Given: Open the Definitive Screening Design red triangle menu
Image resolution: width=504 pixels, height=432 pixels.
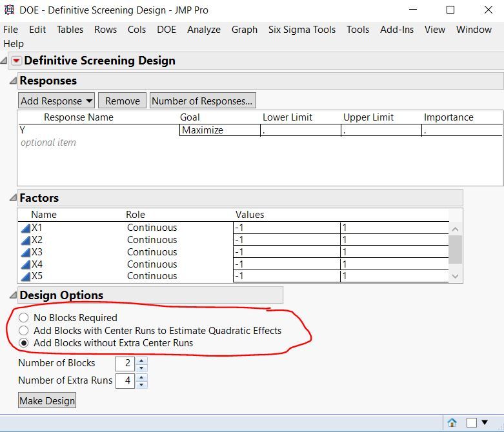Looking at the screenshot, I should coord(16,61).
